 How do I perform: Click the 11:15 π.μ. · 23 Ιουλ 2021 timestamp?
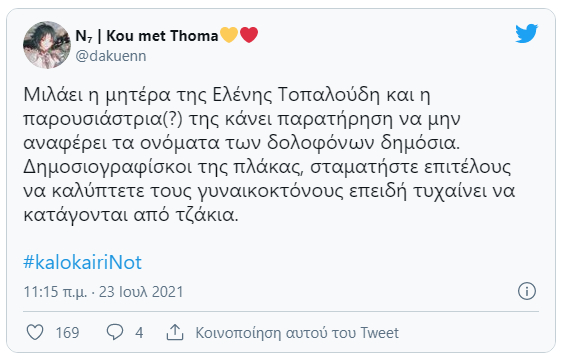[103, 291]
